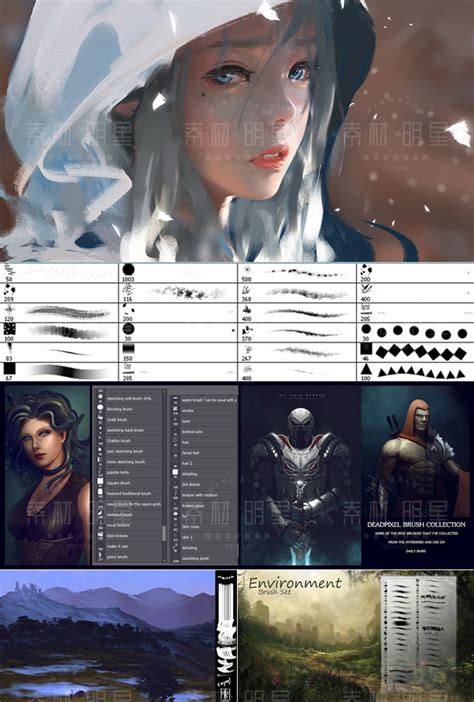Screen dimensions: 474x702
Task: Select the 1003 hard round brush
Action: point(128,270)
